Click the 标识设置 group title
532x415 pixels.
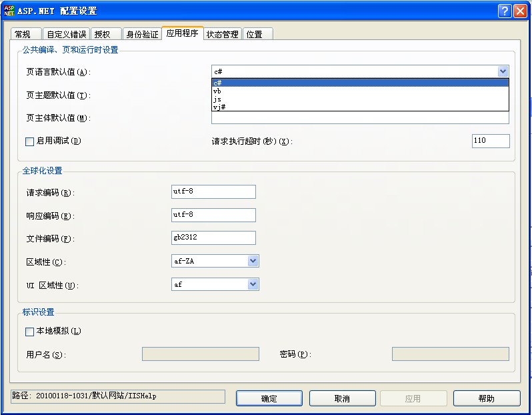39,312
